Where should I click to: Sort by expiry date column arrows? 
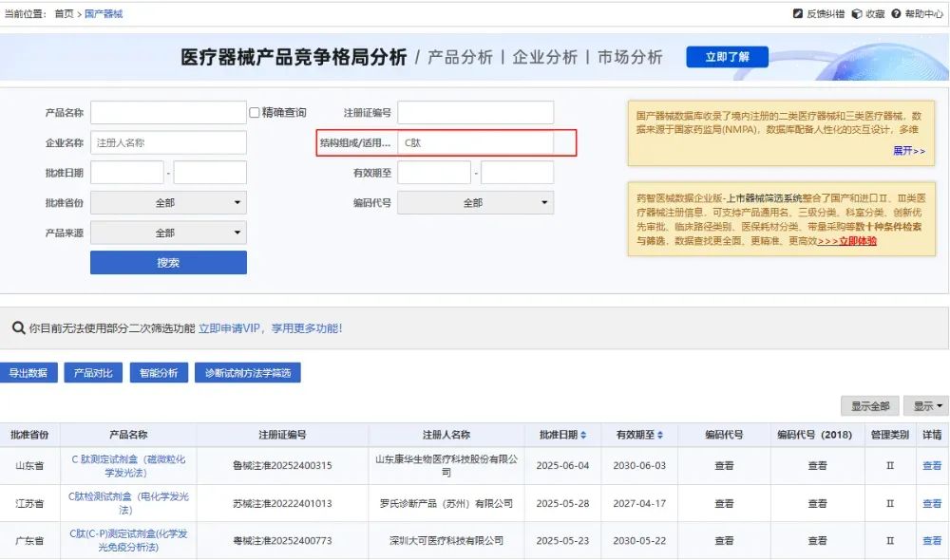click(660, 436)
